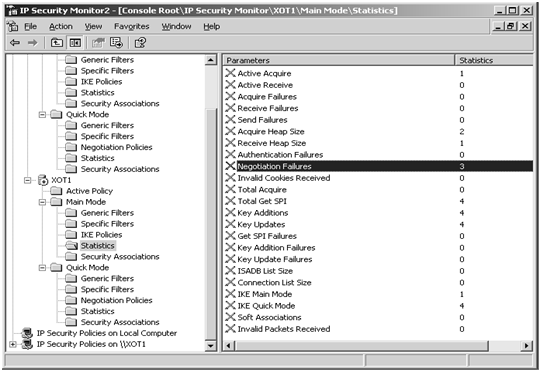Sort by the Parameters column header
Viewport: 541px width, 372px height.
(x=339, y=60)
